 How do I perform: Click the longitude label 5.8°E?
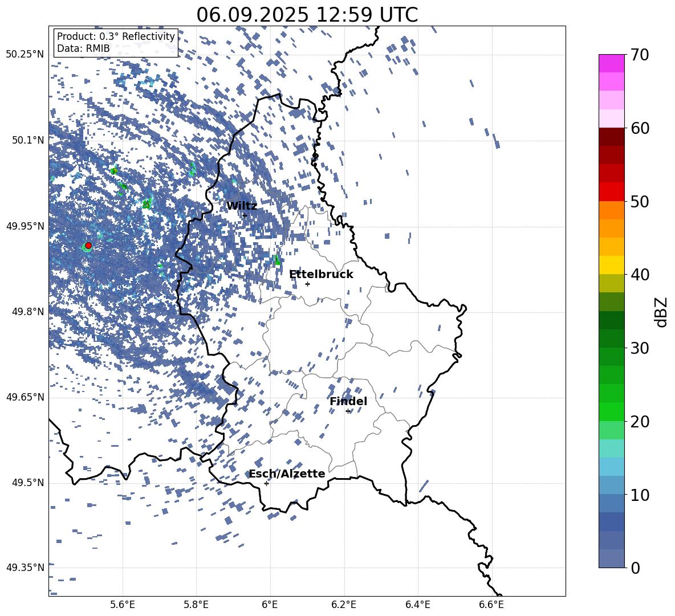196,605
